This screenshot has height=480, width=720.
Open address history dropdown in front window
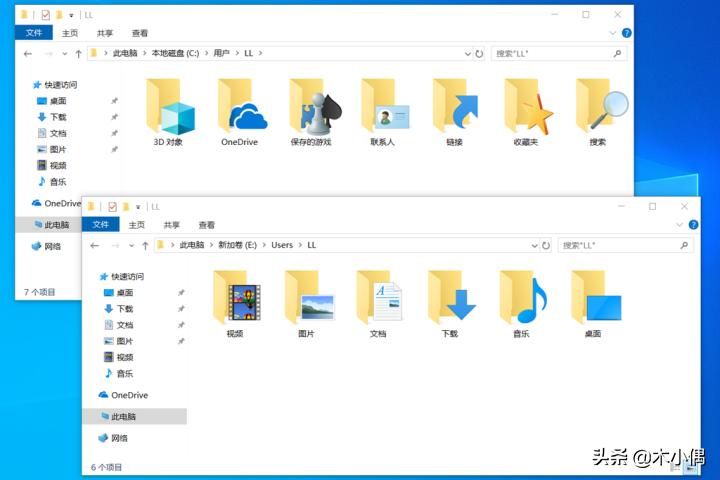tap(534, 246)
